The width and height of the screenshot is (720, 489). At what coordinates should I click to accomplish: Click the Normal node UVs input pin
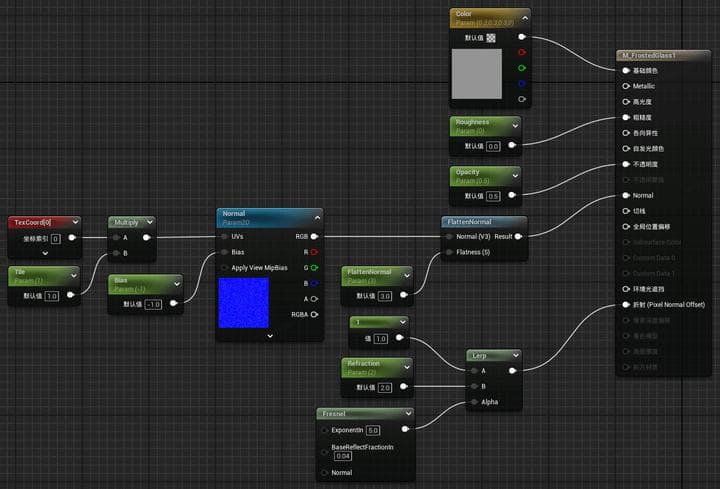[x=224, y=236]
